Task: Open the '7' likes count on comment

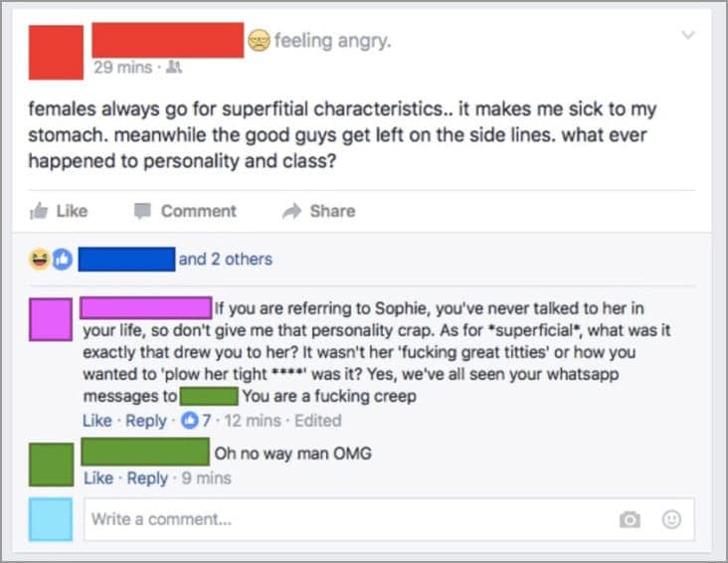Action: (199, 421)
